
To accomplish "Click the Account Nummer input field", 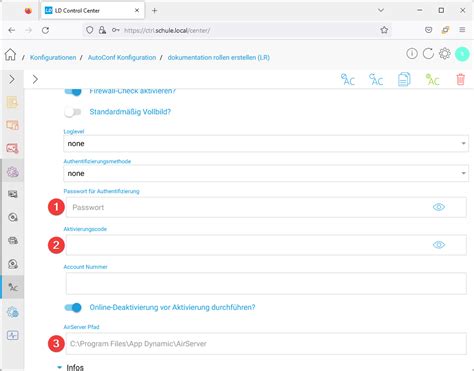I will pyautogui.click(x=266, y=283).
